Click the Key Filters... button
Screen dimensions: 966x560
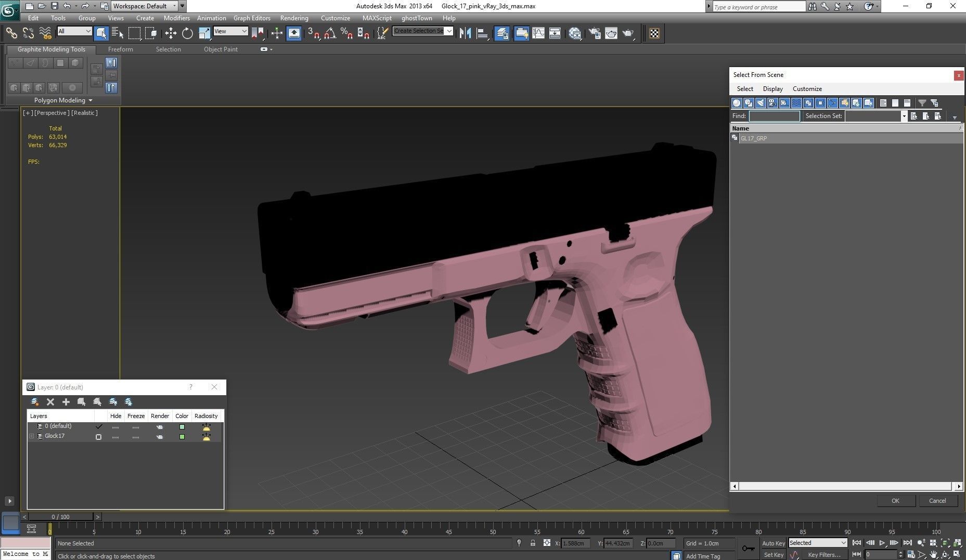click(824, 555)
